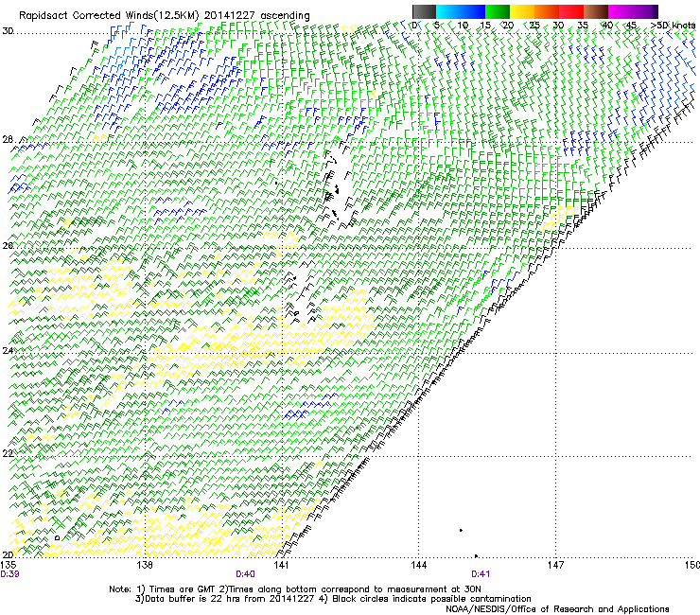This screenshot has width=700, height=615.
Task: Click the cyan-blue 5-15 knots legend segment
Action: 461,11
